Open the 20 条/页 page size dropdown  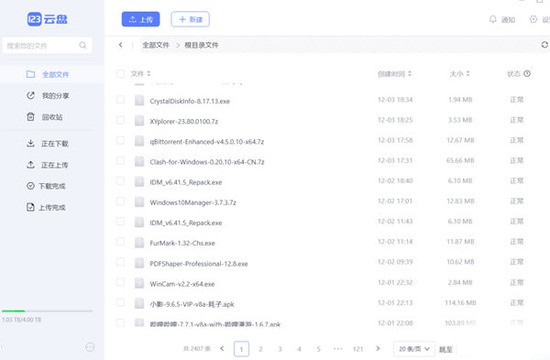point(414,349)
